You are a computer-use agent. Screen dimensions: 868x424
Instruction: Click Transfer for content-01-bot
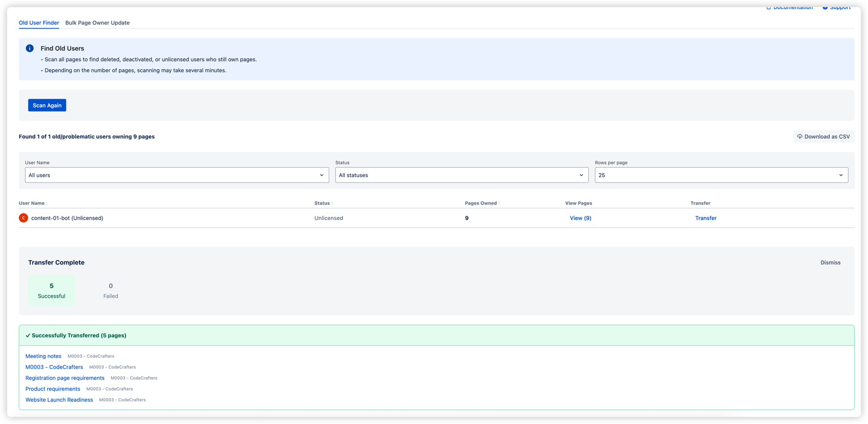click(x=706, y=218)
